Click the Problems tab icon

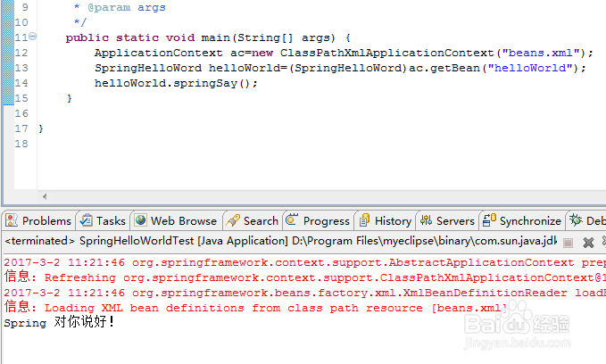click(12, 220)
